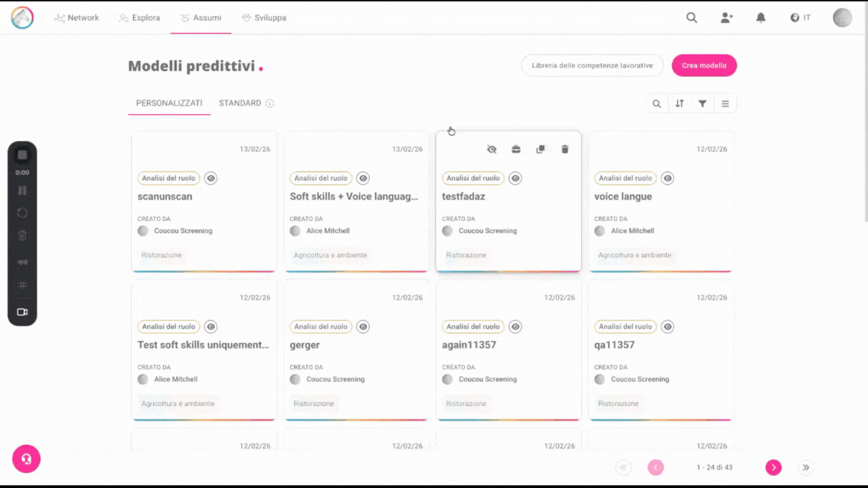Screen dimensions: 868x488
Task: Click the Crea modello button
Action: tap(704, 66)
